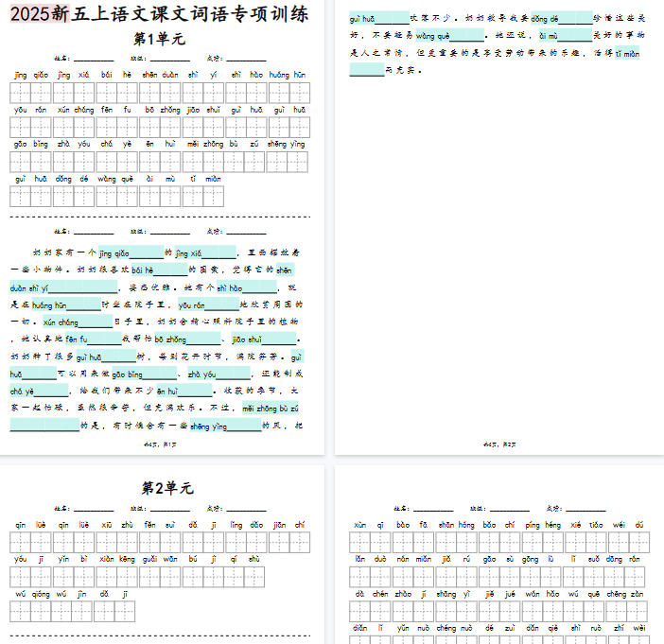The height and width of the screenshot is (644, 664).
Task: Click 'wēi dú' pinyin label
Action: tap(629, 525)
